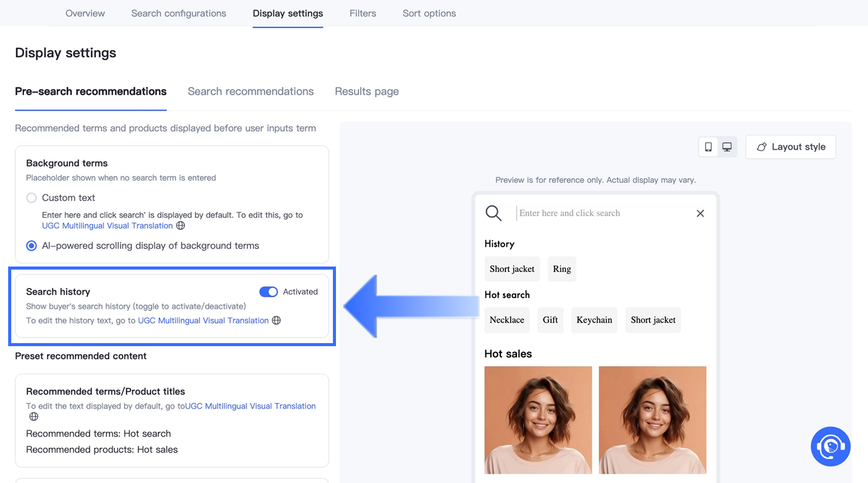Clear preview search with X icon
Screen dimensions: 868x483
point(700,213)
